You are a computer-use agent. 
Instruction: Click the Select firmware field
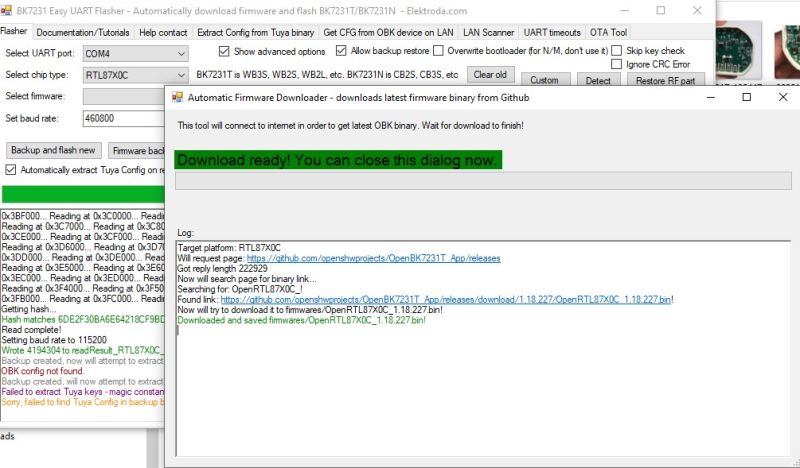tap(124, 96)
